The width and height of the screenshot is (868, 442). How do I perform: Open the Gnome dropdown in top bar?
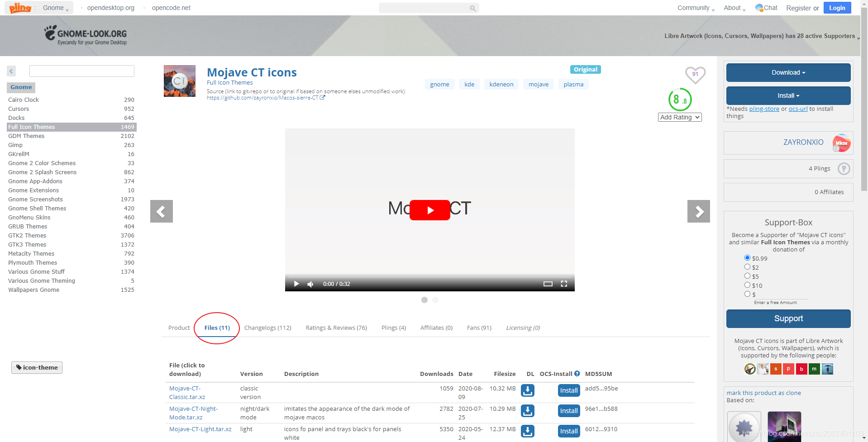[56, 8]
